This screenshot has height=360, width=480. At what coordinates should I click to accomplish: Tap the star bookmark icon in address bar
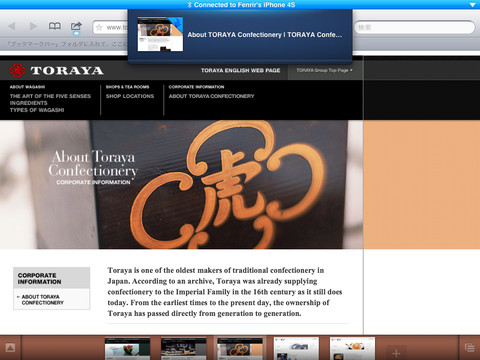(99, 27)
